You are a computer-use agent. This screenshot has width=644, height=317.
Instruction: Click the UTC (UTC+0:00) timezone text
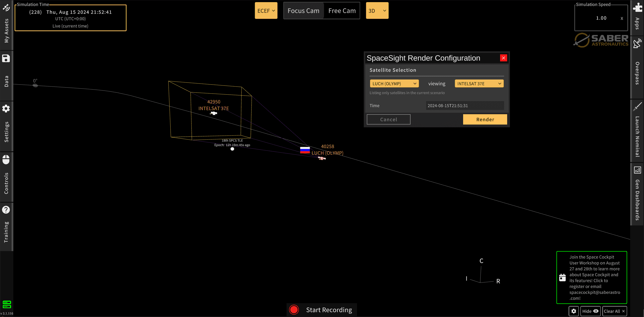point(70,19)
